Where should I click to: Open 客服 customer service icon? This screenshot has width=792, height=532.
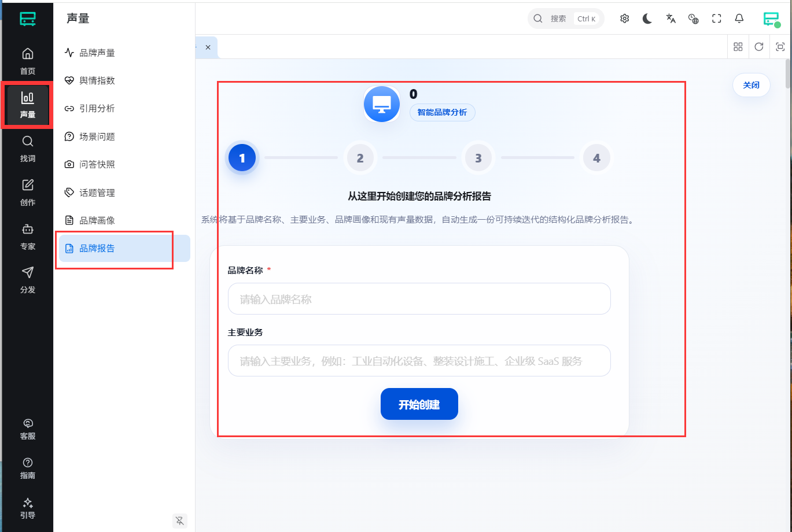pyautogui.click(x=27, y=428)
